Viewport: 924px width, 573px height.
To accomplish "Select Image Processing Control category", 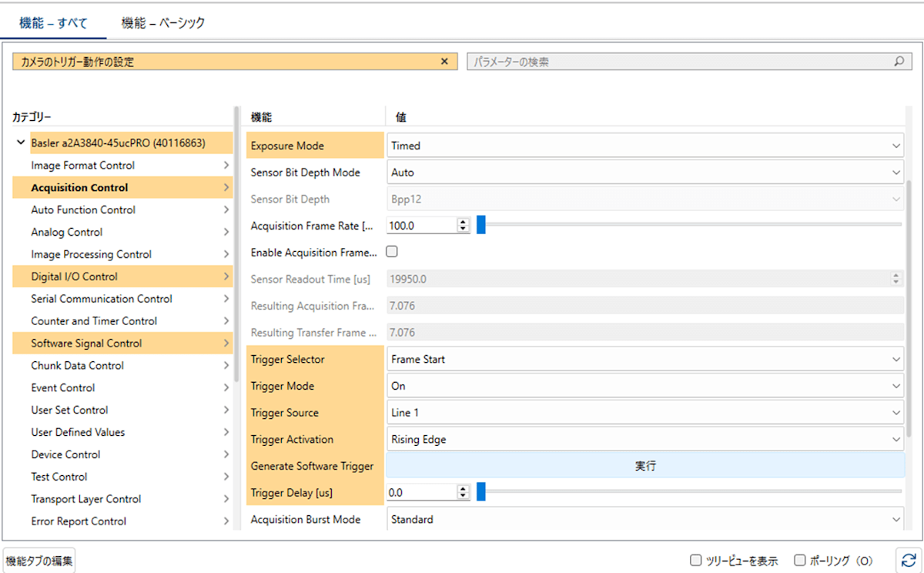I will (122, 255).
